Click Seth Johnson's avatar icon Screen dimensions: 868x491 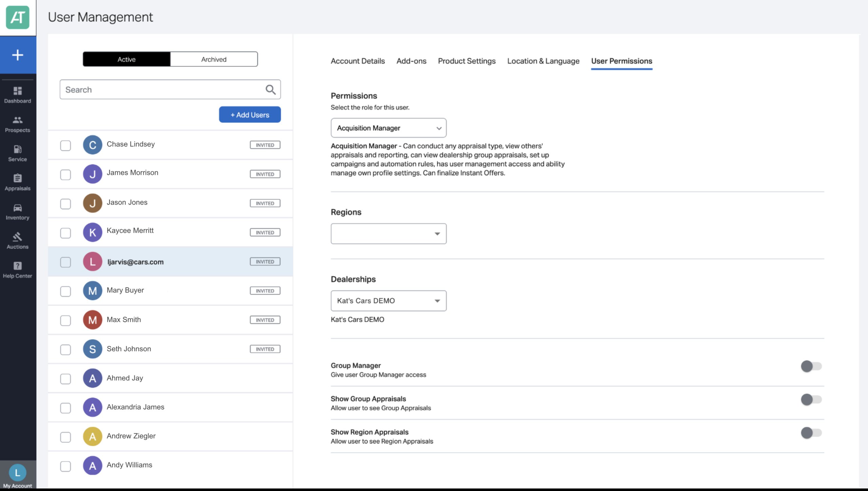pyautogui.click(x=93, y=349)
